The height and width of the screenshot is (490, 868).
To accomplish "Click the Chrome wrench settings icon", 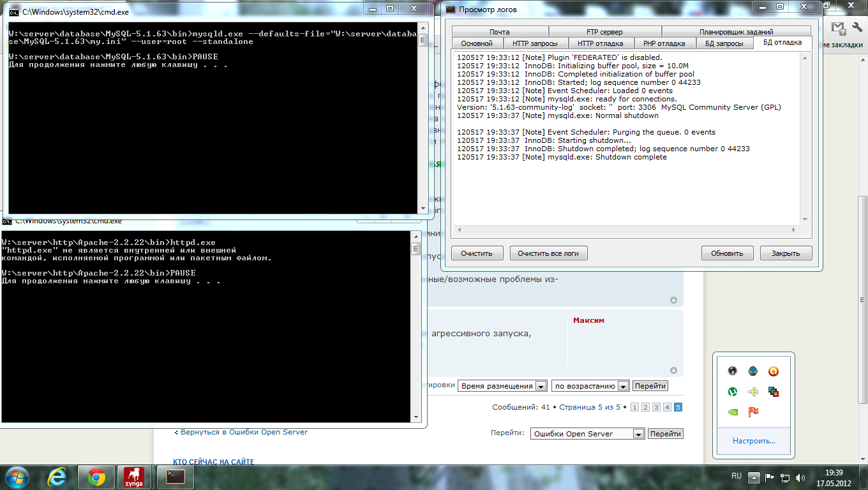I will [857, 27].
